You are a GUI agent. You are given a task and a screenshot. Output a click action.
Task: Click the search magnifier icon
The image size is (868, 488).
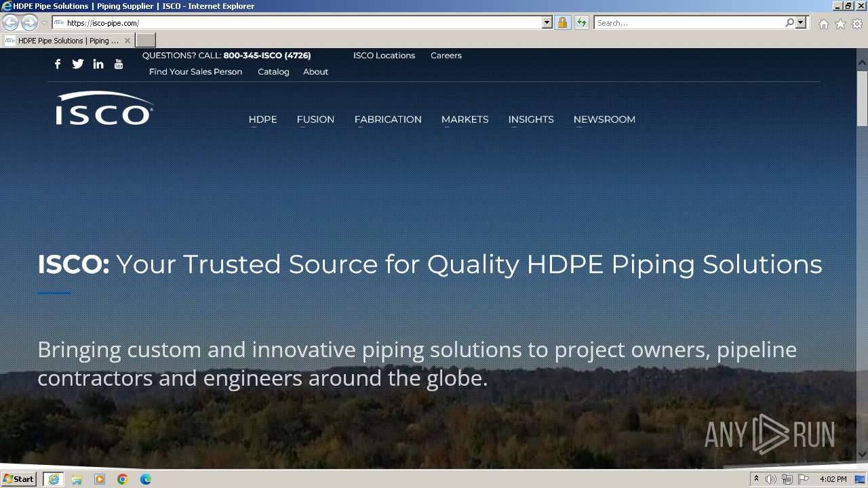coord(789,22)
